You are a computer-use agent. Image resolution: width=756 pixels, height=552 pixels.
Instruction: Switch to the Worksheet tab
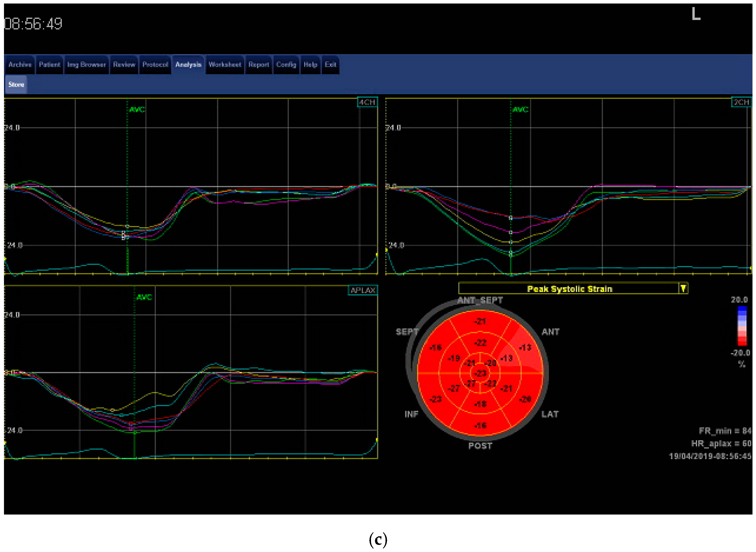(225, 64)
